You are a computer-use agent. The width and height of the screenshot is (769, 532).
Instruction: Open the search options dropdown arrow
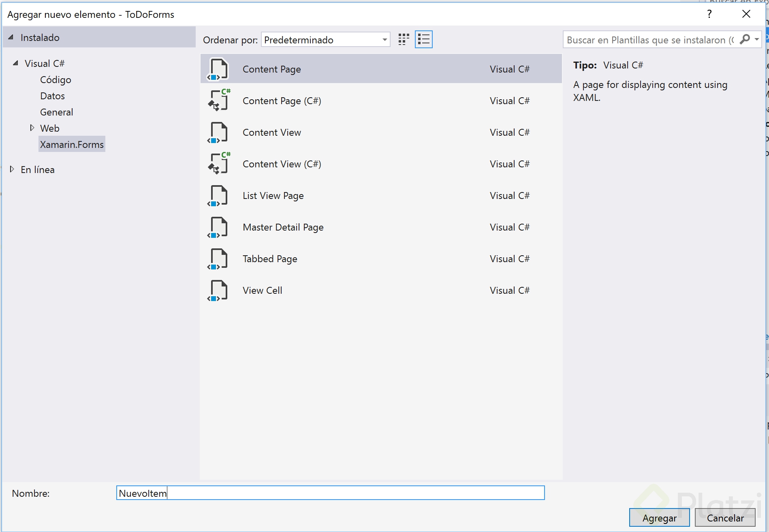tap(757, 39)
